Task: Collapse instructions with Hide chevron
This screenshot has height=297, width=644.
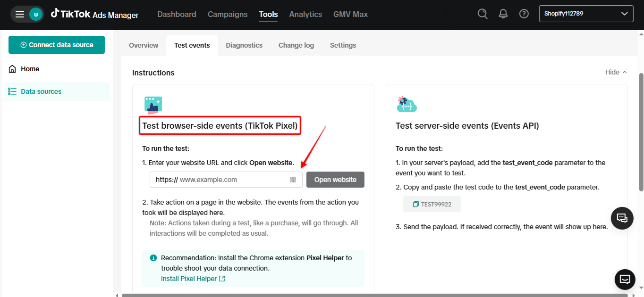Action: click(x=616, y=72)
